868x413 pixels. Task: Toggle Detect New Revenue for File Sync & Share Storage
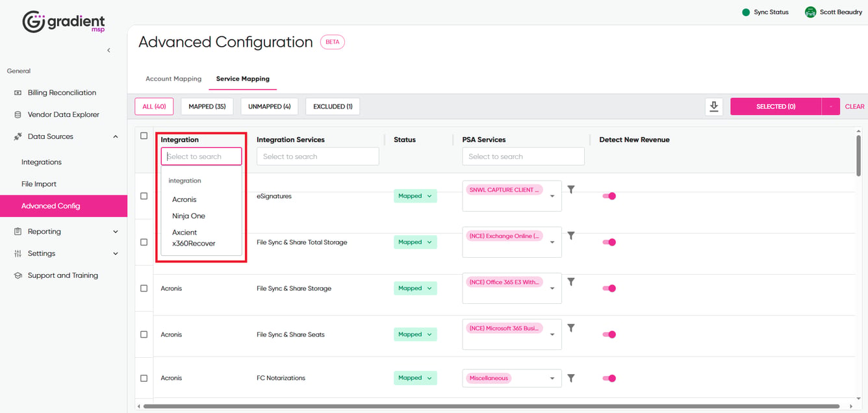tap(609, 288)
